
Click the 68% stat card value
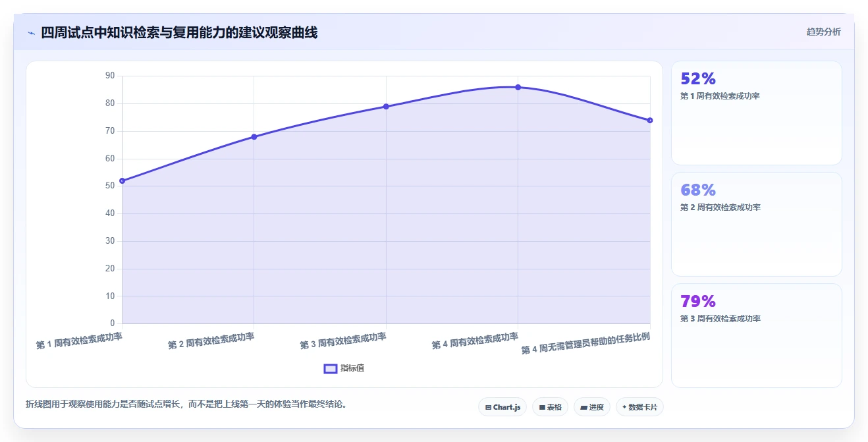(698, 190)
